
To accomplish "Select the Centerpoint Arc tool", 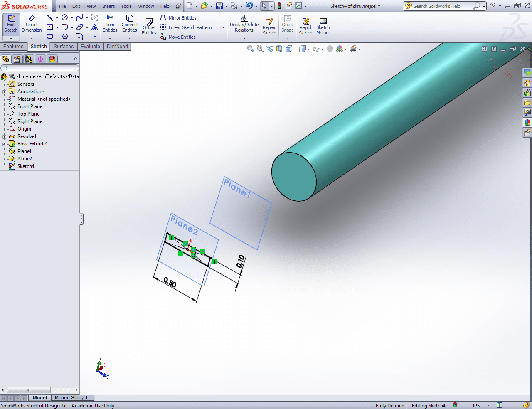I will (x=65, y=27).
